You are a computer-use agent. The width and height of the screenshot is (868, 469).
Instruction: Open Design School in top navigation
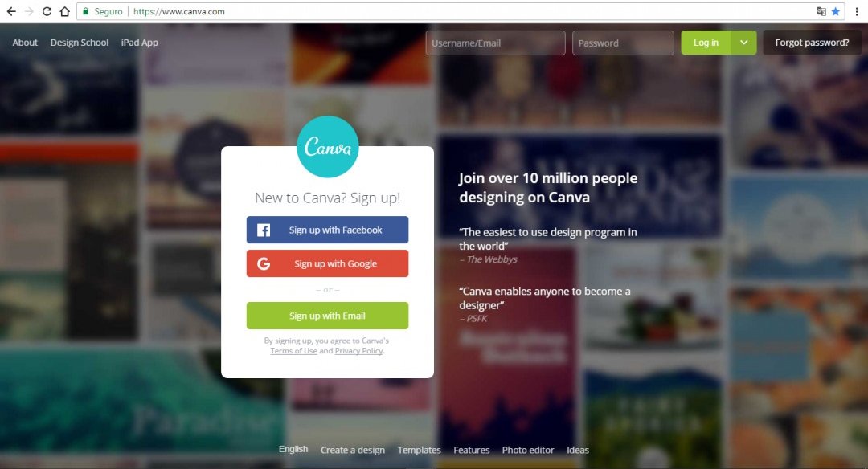[79, 43]
